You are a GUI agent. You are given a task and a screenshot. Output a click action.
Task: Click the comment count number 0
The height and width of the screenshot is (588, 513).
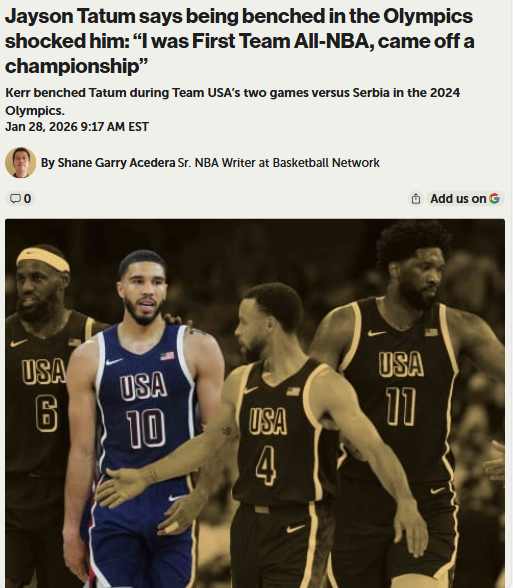pos(27,198)
